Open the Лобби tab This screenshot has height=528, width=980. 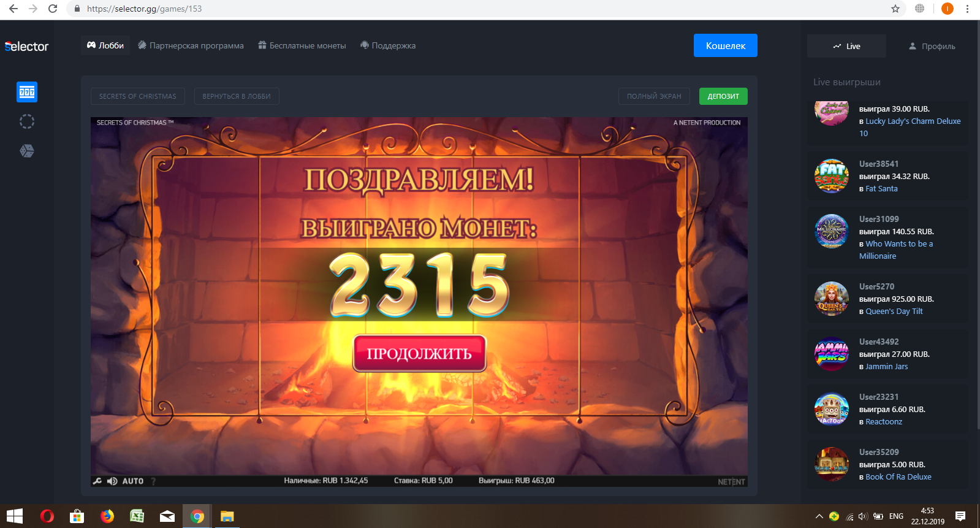point(105,45)
